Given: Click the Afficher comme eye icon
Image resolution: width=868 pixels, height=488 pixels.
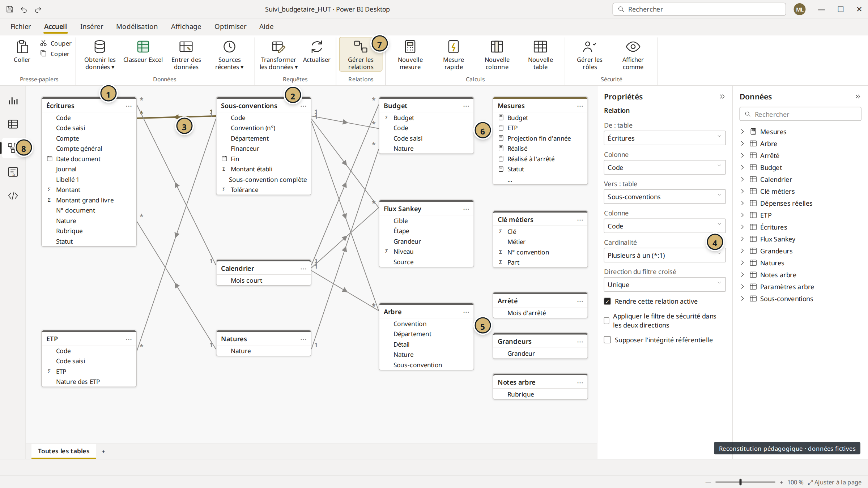Looking at the screenshot, I should [x=633, y=47].
